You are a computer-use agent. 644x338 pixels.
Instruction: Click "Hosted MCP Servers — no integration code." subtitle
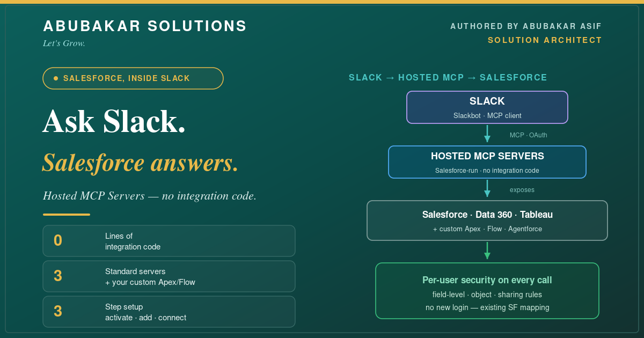pyautogui.click(x=150, y=196)
